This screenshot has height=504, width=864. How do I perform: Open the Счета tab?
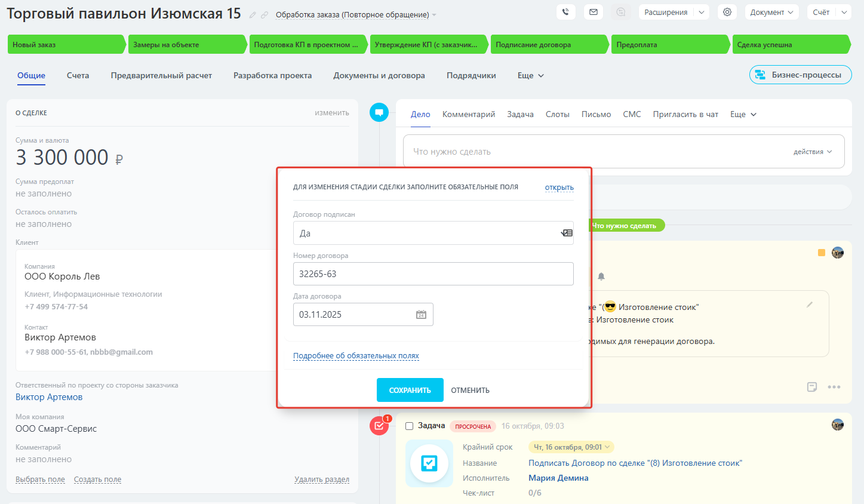tap(78, 76)
